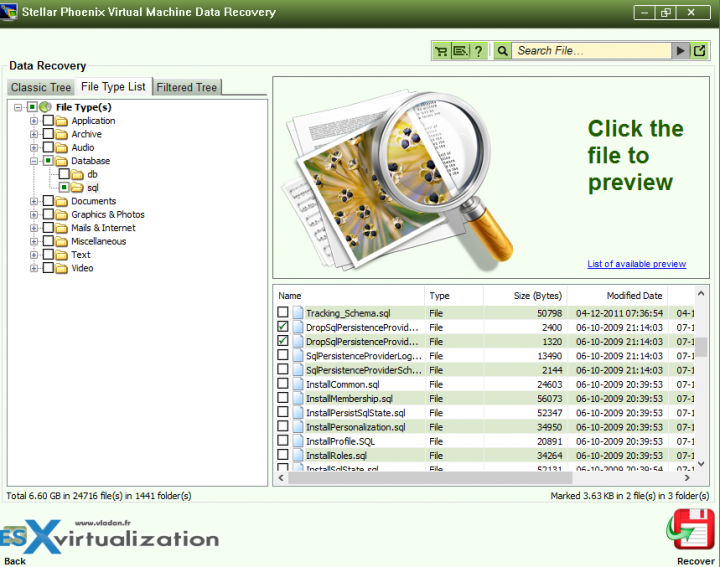Click file list scroll-down arrow
720x567 pixels.
[701, 464]
